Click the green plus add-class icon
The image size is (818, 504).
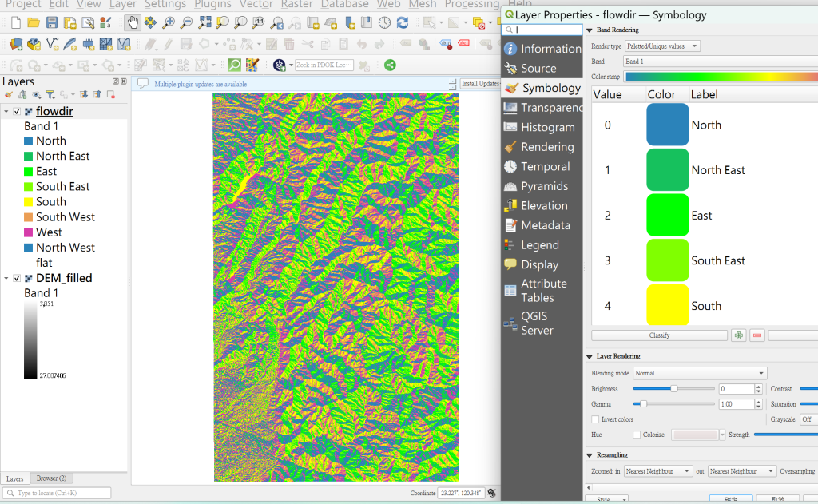(x=738, y=335)
